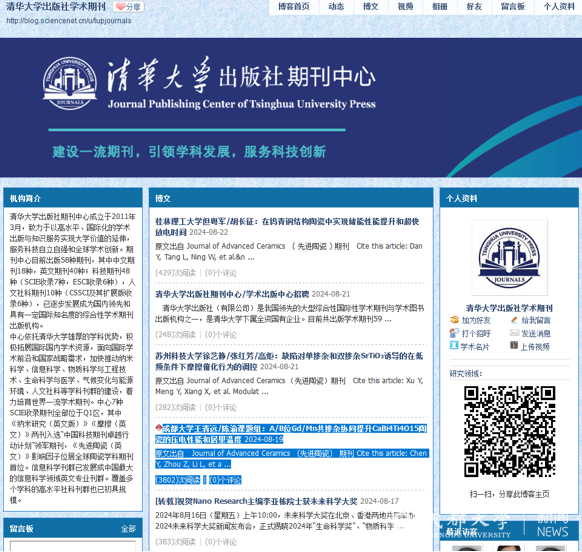Open the Nano Research editor award post
Viewport: 582px width, 552px height.
(x=256, y=501)
